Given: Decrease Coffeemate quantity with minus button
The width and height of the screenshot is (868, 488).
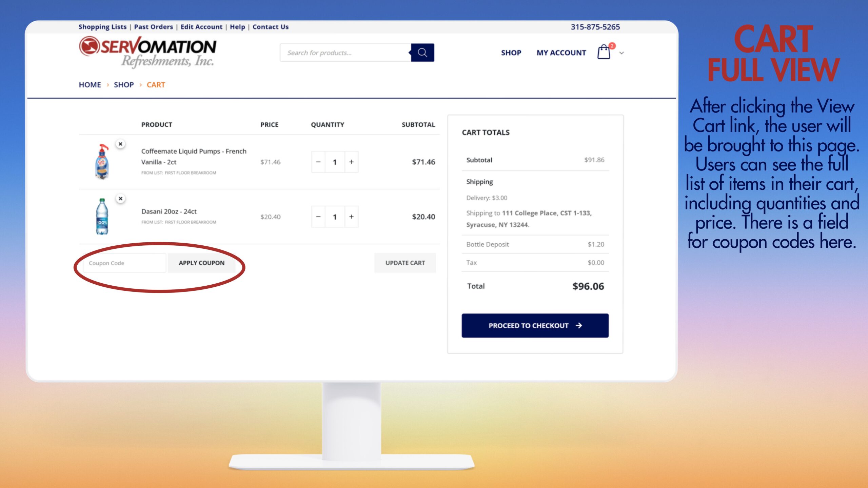Looking at the screenshot, I should point(318,162).
